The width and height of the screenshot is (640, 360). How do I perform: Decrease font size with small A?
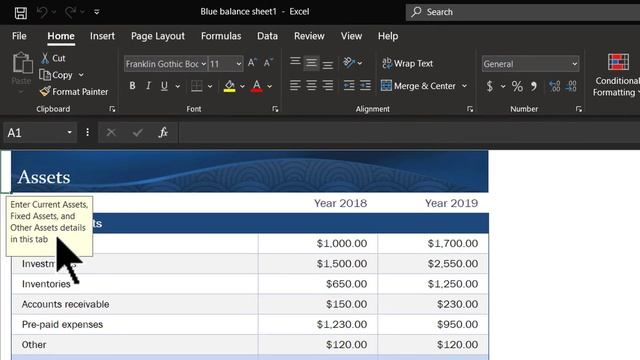coord(268,63)
